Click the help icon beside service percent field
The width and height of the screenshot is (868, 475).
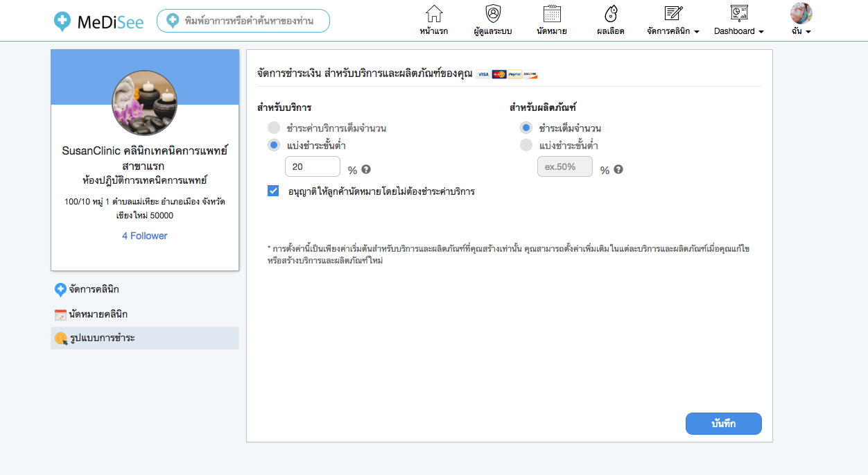[x=366, y=169]
